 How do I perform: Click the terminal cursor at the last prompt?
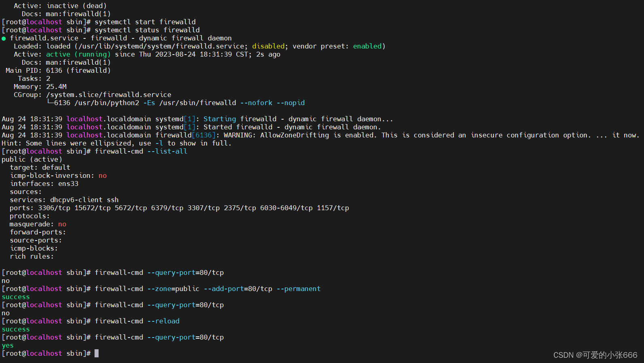click(x=97, y=353)
